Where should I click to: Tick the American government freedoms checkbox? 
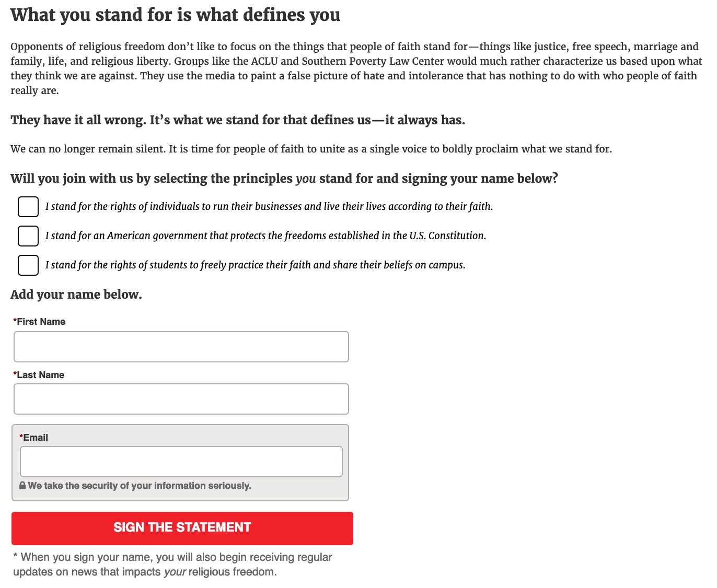[28, 236]
